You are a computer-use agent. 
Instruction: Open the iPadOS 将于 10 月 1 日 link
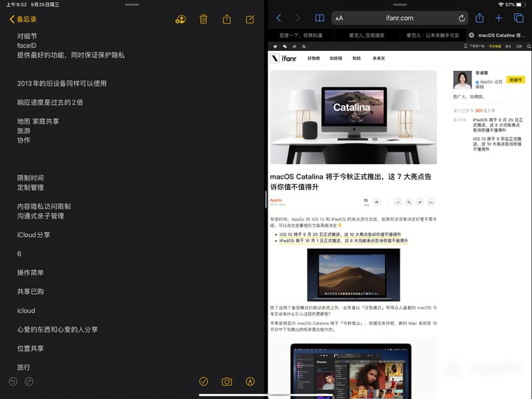(344, 241)
